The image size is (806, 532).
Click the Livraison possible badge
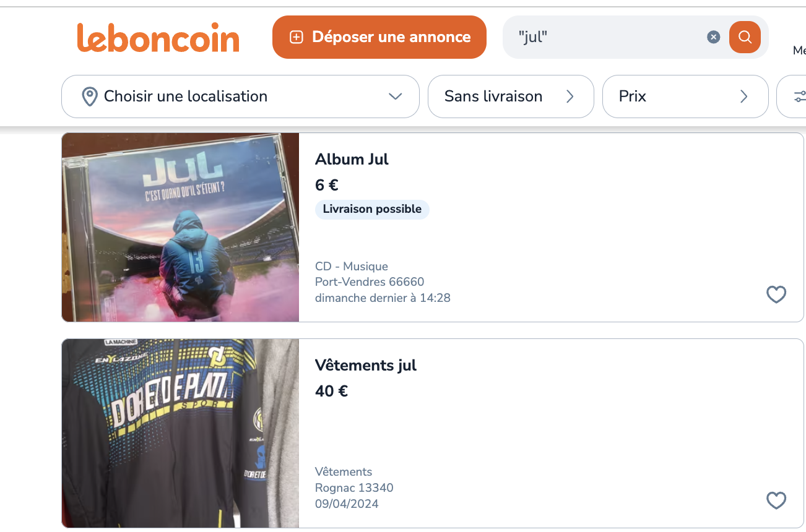click(x=372, y=209)
